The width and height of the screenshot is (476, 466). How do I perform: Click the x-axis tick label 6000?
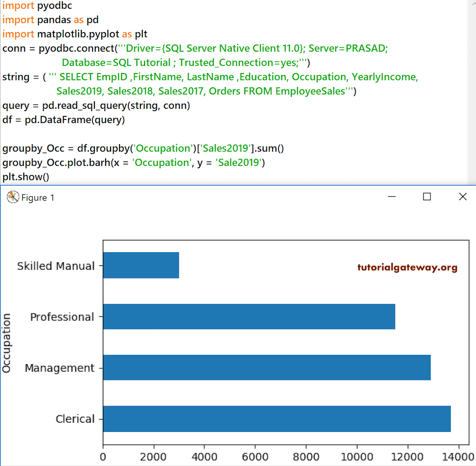pyautogui.click(x=255, y=457)
